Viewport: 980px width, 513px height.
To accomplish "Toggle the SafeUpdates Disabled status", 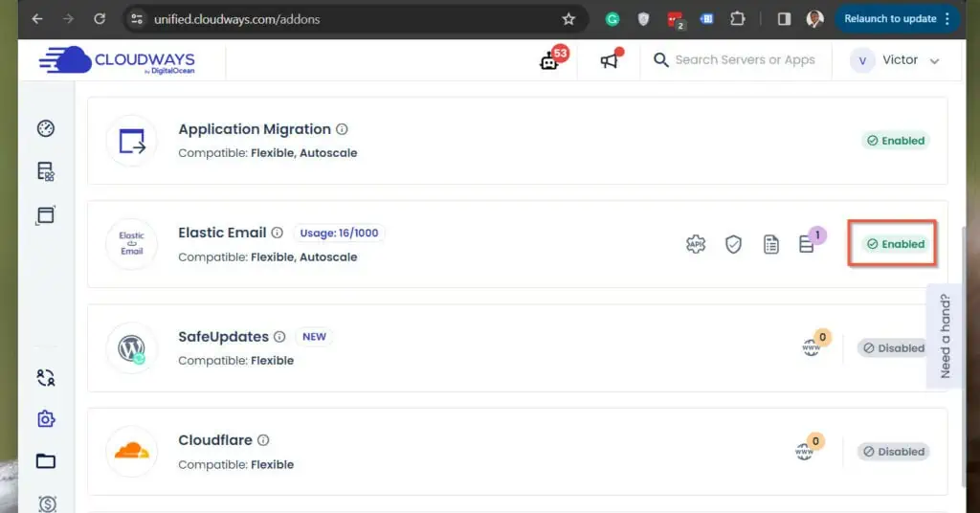I will (x=893, y=348).
